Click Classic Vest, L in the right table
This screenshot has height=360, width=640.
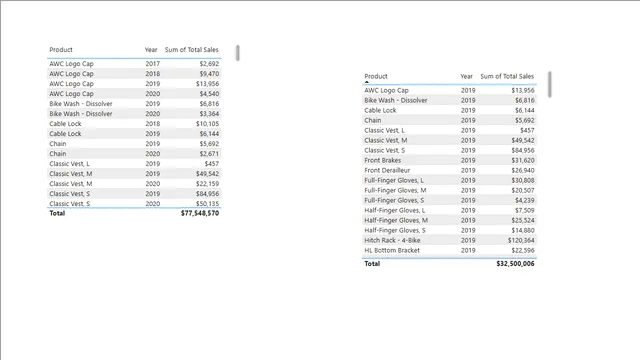[384, 130]
